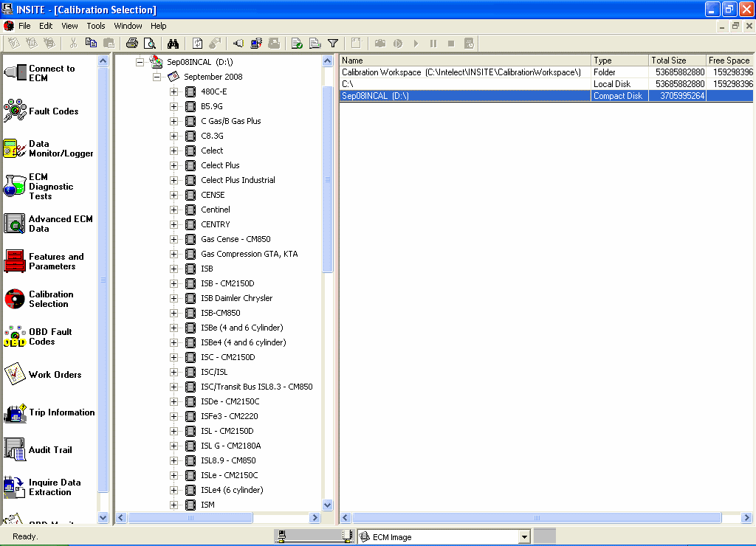The image size is (756, 546).
Task: Select ISFe3 - CM2220 in tree
Action: pyautogui.click(x=230, y=416)
